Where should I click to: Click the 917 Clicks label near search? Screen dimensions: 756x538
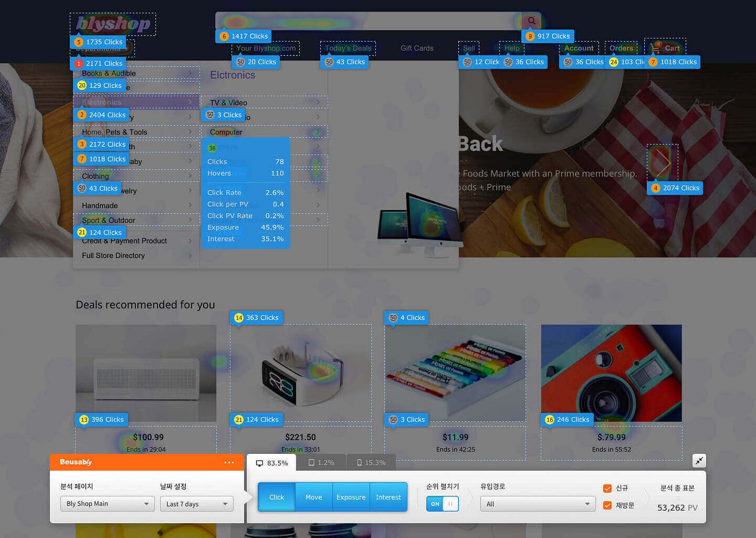click(548, 36)
